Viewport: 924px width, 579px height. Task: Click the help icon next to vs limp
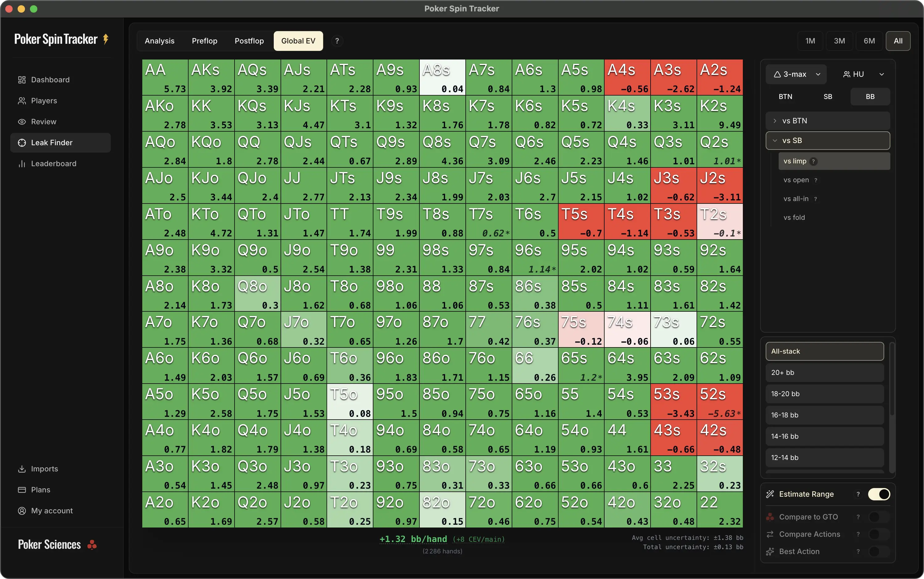point(813,161)
